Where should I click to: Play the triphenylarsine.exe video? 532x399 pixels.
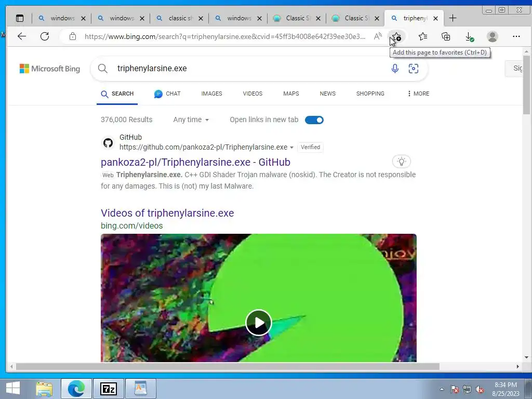259,323
